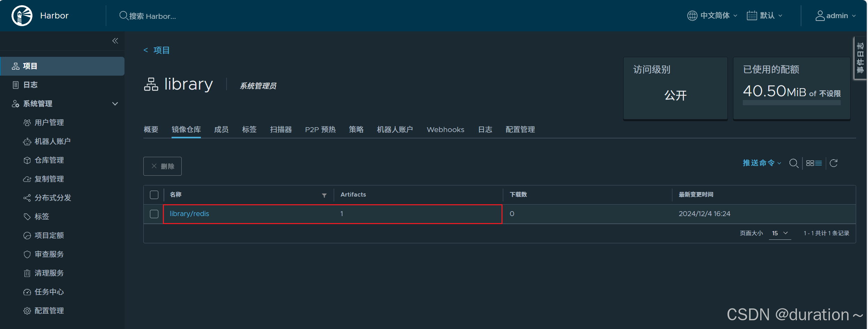The image size is (868, 329).
Task: Open the 事件日志 side panel tab
Action: click(860, 58)
